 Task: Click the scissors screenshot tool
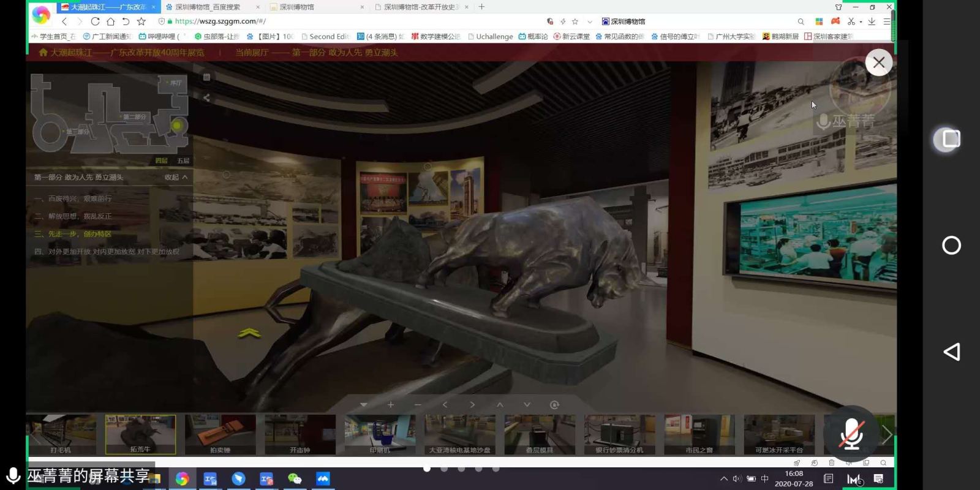851,21
